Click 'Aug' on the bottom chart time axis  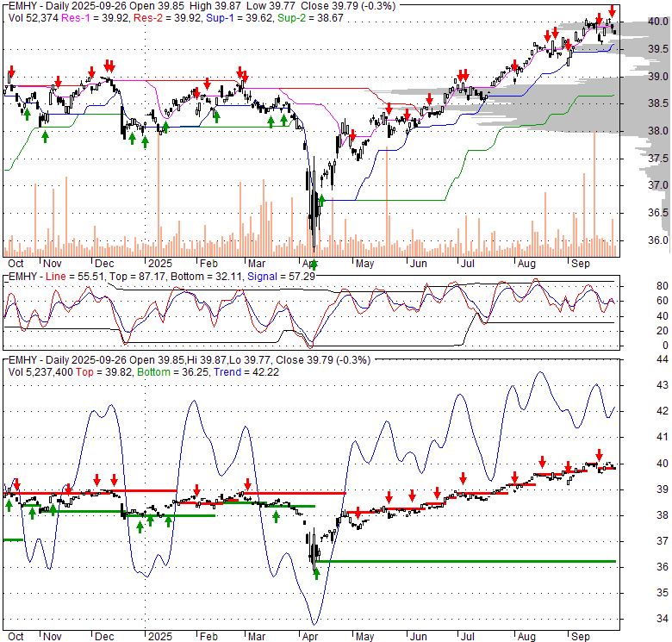526,637
